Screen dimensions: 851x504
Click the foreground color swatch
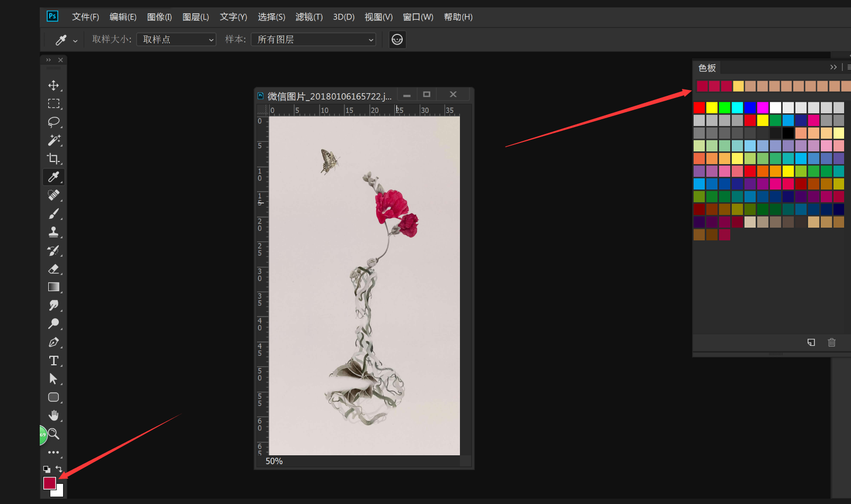click(49, 483)
